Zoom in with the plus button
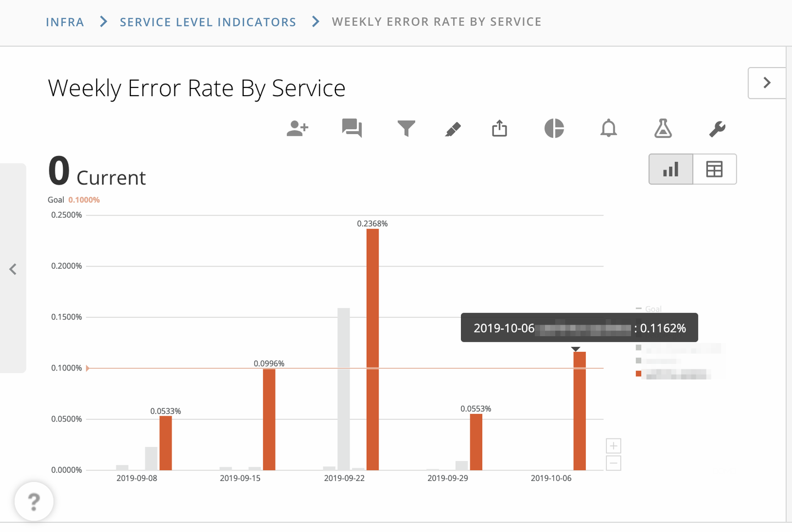Image resolution: width=792 pixels, height=532 pixels. click(x=613, y=446)
